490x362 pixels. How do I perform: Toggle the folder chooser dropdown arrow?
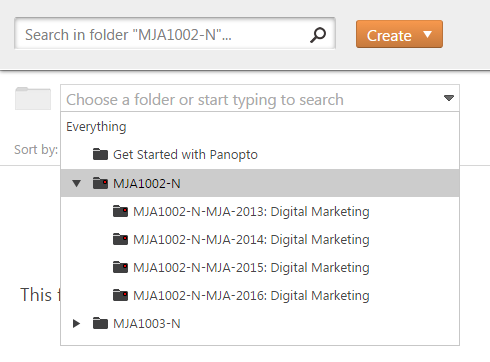(449, 98)
